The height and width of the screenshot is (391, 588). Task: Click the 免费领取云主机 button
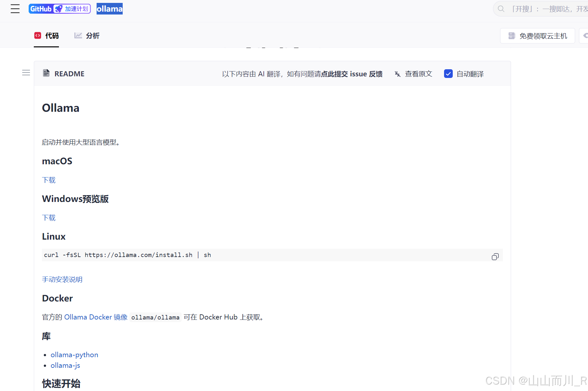click(537, 36)
